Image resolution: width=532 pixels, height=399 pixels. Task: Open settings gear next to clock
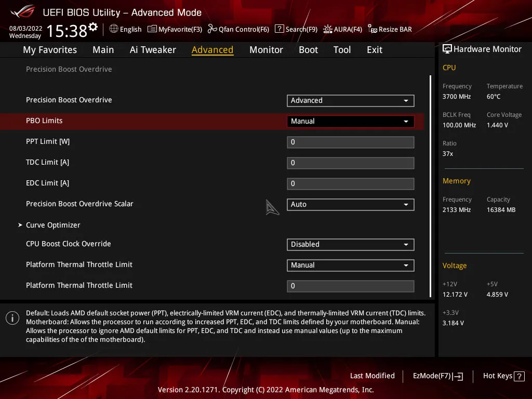point(93,27)
